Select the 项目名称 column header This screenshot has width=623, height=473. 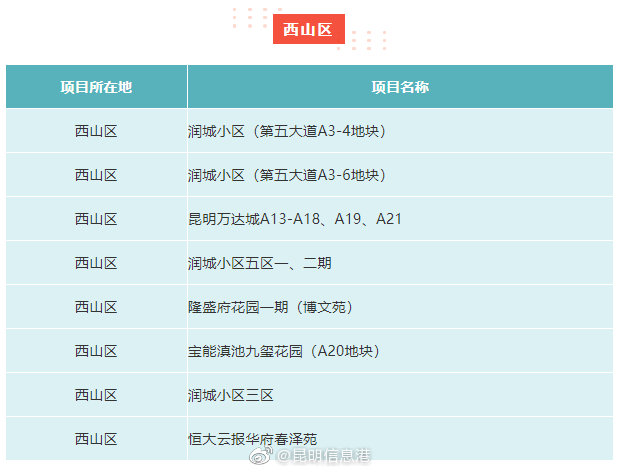point(400,87)
